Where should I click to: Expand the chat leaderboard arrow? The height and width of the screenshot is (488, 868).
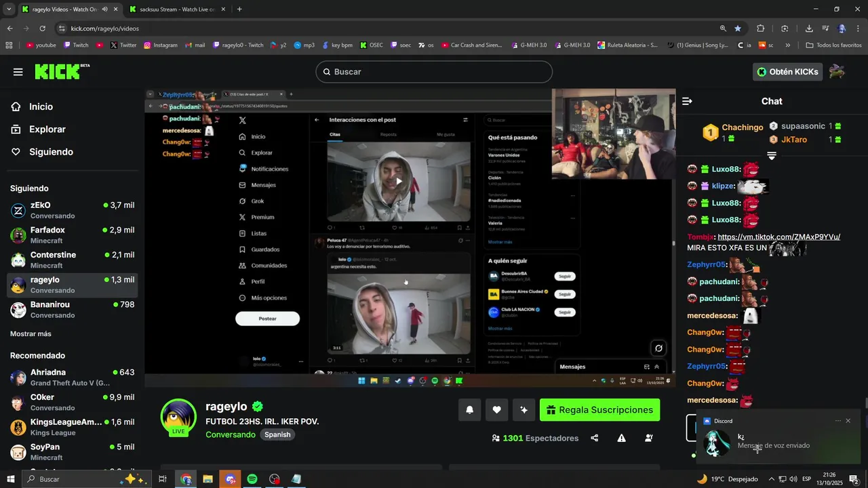(771, 156)
